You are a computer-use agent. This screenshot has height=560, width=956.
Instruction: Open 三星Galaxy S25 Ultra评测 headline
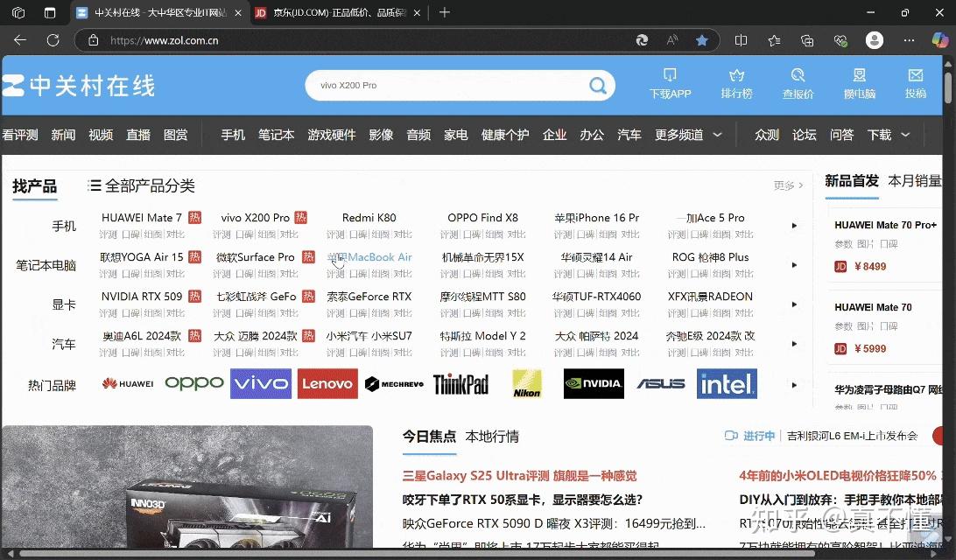coord(519,476)
